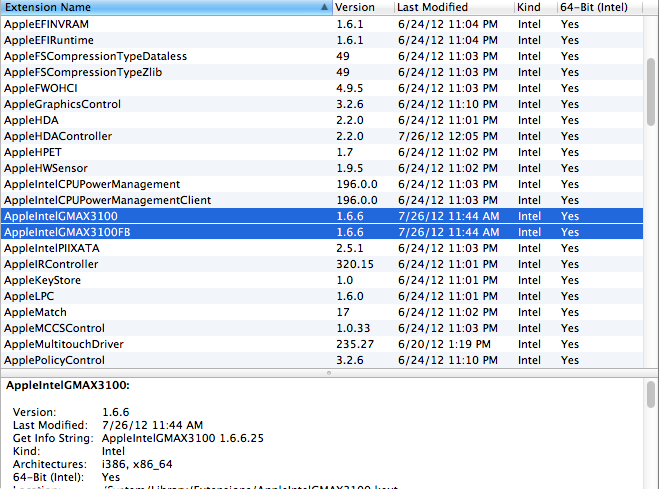Select the highlighted AppleIntelGMAX3100 row
The height and width of the screenshot is (489, 659).
322,216
